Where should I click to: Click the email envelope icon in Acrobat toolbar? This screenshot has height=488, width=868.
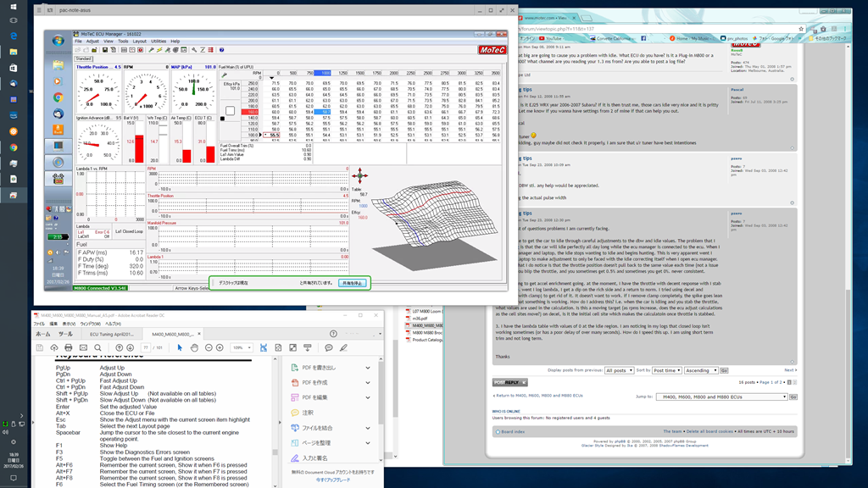coord(83,348)
